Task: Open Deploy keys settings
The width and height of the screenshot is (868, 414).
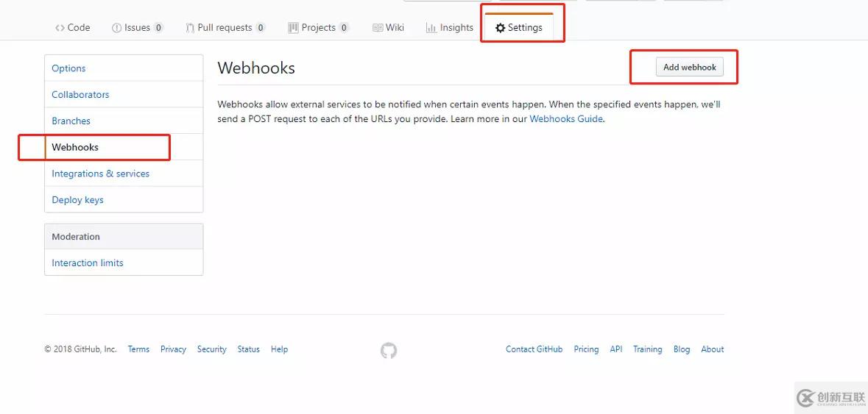Action: [77, 200]
